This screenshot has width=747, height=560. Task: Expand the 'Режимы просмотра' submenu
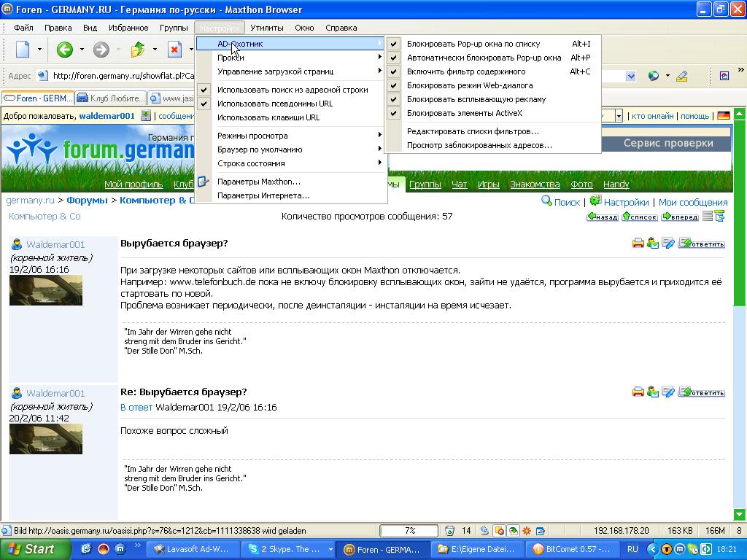(x=290, y=135)
